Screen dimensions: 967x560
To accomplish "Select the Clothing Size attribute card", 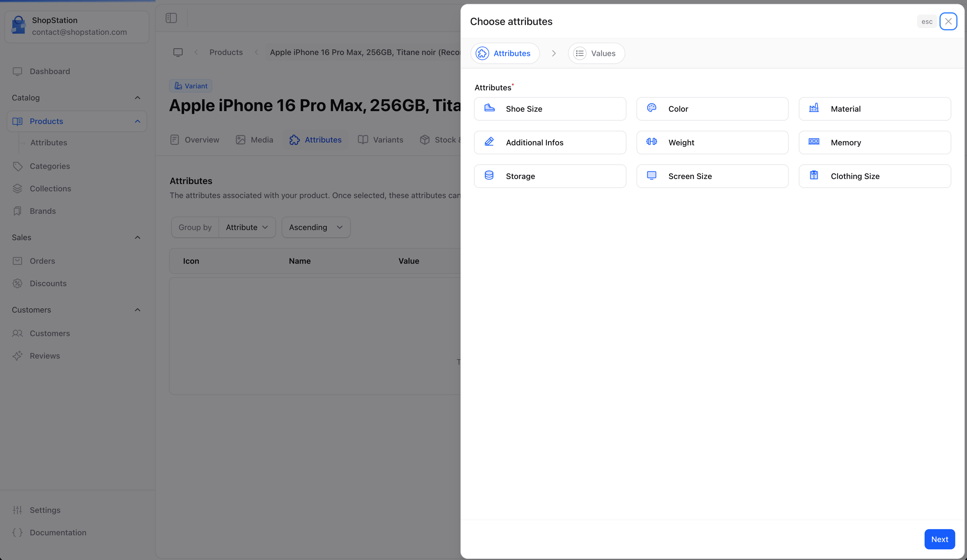I will [x=875, y=176].
